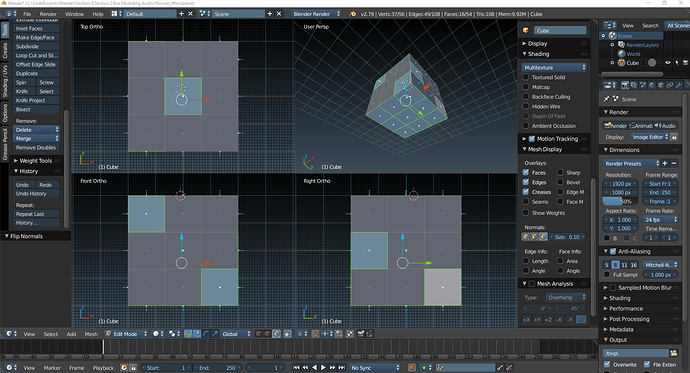Open the Mesh menu in viewport header

pyautogui.click(x=91, y=334)
